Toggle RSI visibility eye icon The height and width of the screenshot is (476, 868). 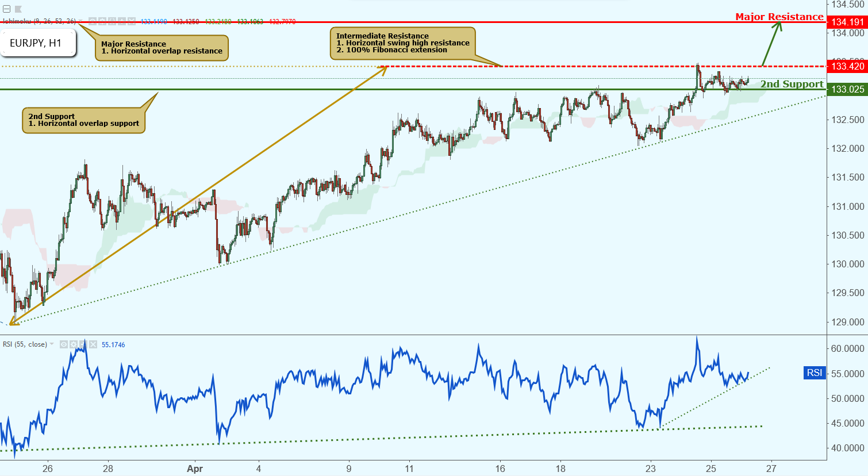coord(64,344)
